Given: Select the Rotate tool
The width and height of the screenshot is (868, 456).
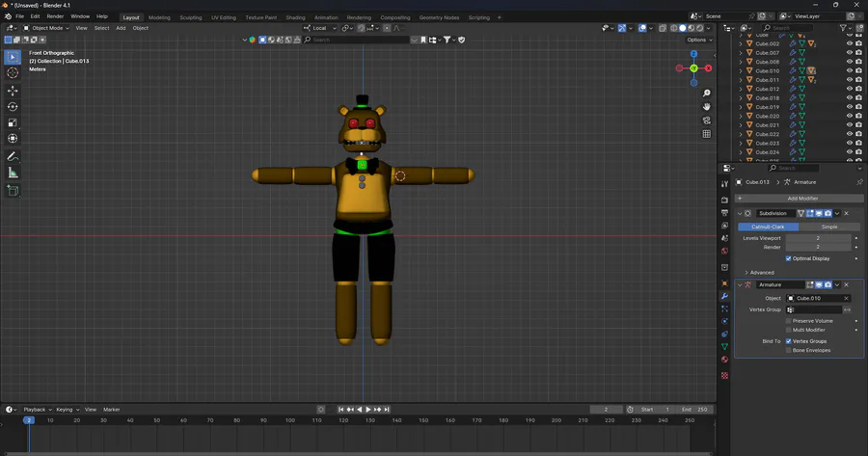Looking at the screenshot, I should pyautogui.click(x=13, y=107).
